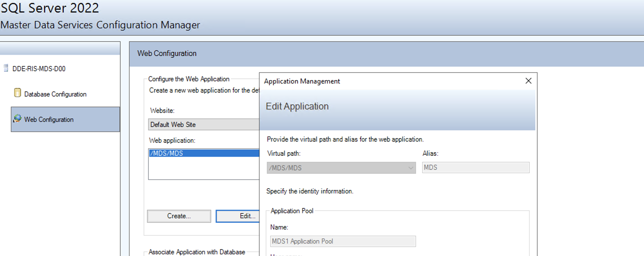This screenshot has height=256, width=644.
Task: Click the Create a new web application description
Action: (204, 90)
